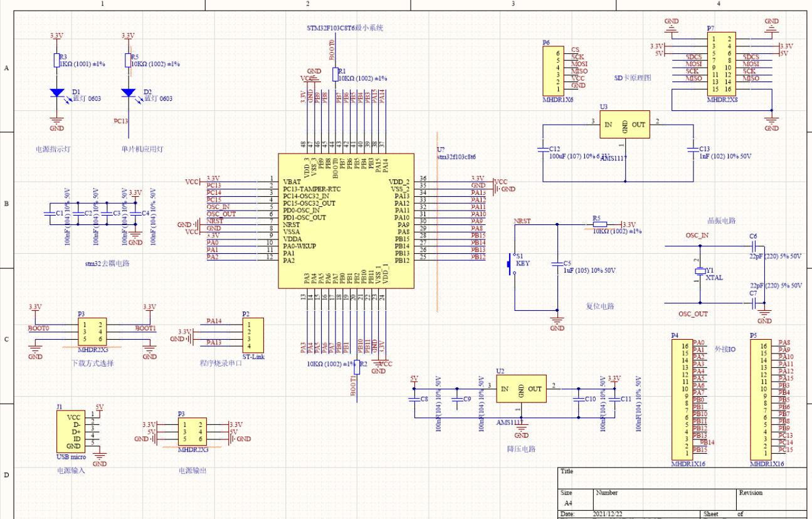This screenshot has width=812, height=519.
Task: Select decoupling capacitor C1
Action: tap(50, 214)
